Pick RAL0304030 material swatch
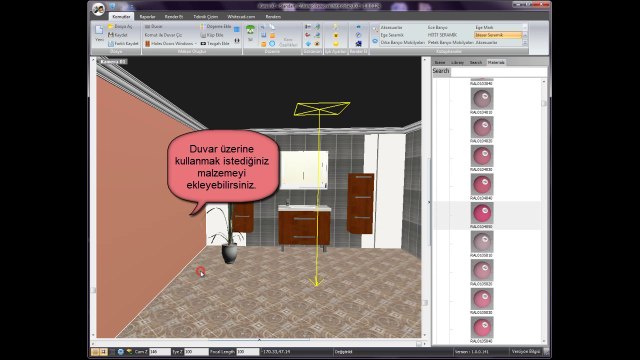Screen dimensions: 640x360 482,156
